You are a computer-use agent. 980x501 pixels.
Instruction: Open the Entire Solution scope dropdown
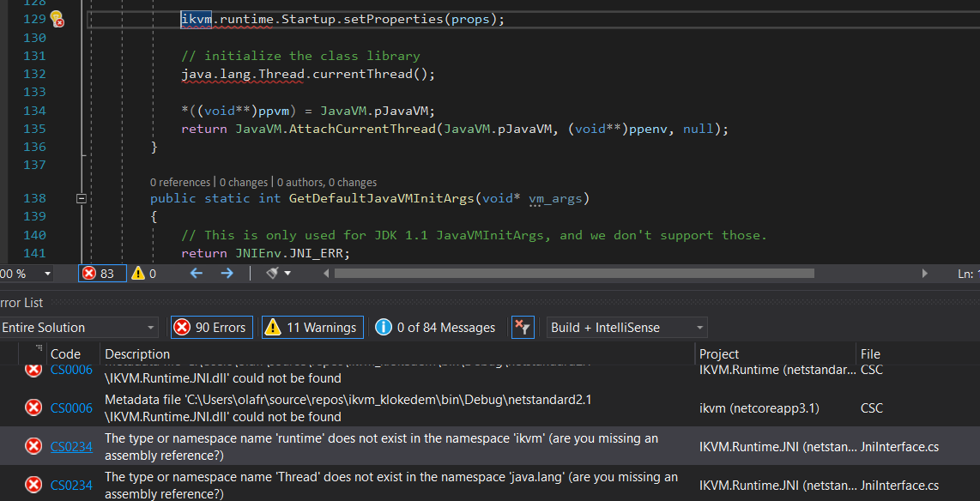coord(79,327)
